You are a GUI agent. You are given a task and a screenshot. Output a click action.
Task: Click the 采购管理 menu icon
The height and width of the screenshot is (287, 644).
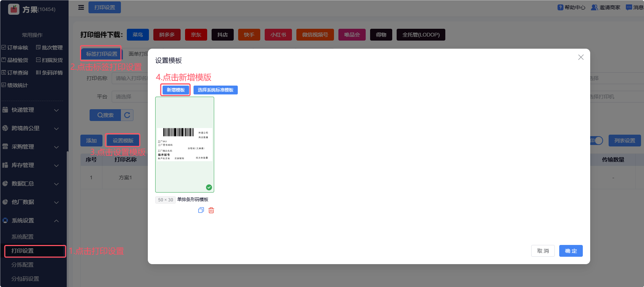pyautogui.click(x=5, y=147)
